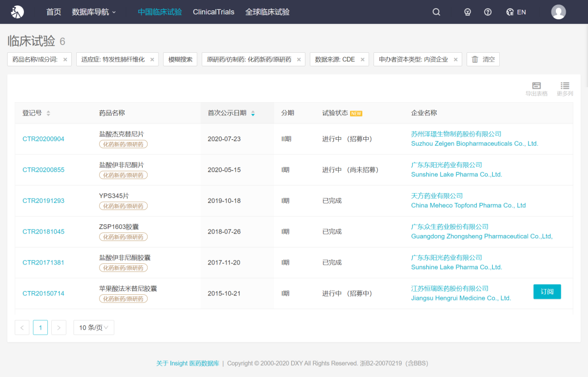
Task: Open the help question mark icon
Action: pos(487,12)
